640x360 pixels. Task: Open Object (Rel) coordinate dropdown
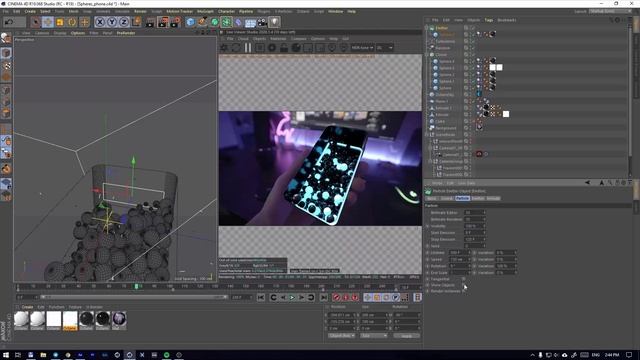coord(342,336)
